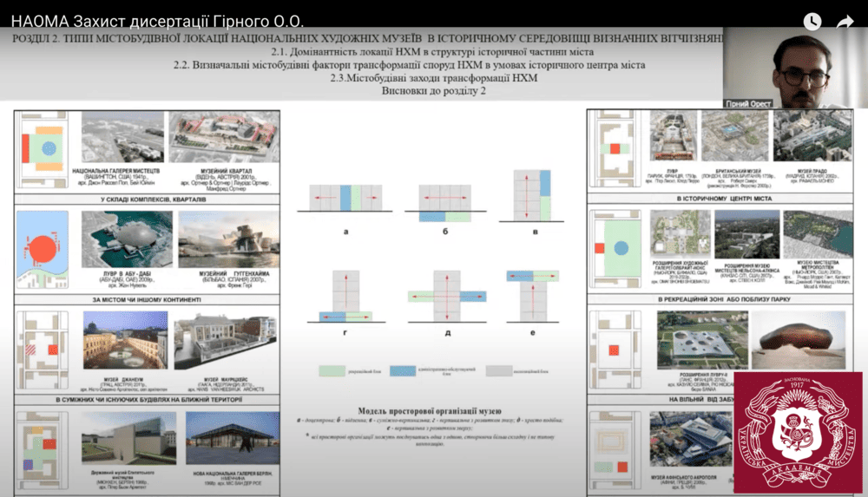Click line 2.2. Визначальні містобудівні фактори
Viewport: 868px width, 497px height.
coord(410,65)
